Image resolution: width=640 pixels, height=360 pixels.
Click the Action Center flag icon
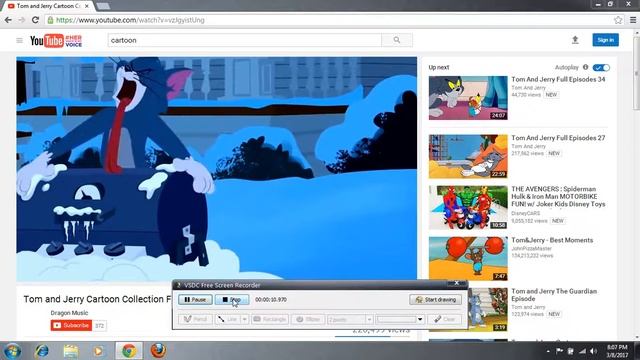pos(559,351)
